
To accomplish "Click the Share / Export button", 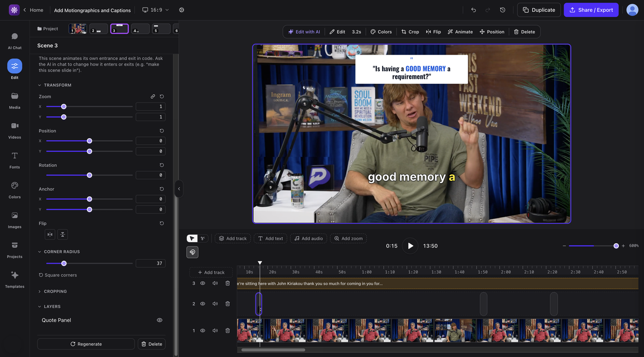I will click(x=591, y=10).
